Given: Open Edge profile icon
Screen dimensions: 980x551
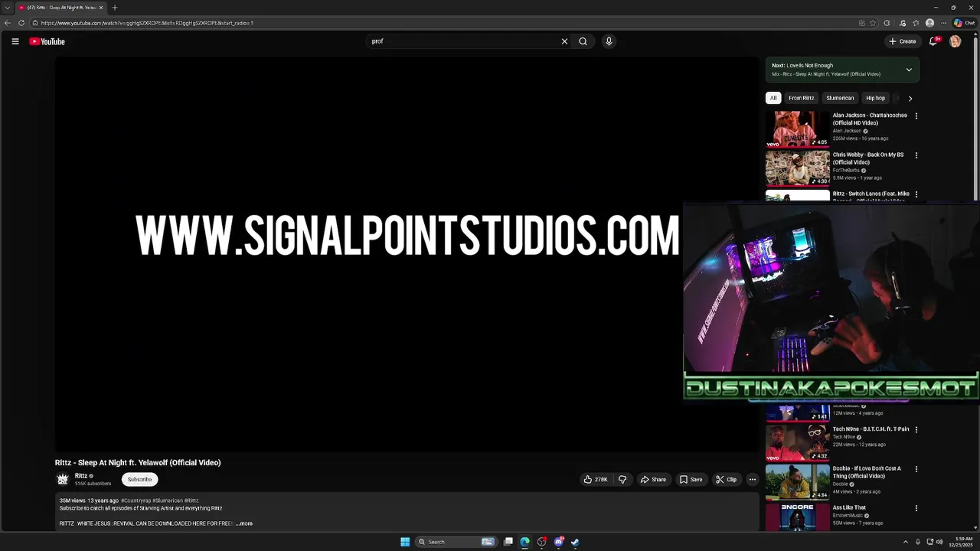Looking at the screenshot, I should pyautogui.click(x=929, y=23).
